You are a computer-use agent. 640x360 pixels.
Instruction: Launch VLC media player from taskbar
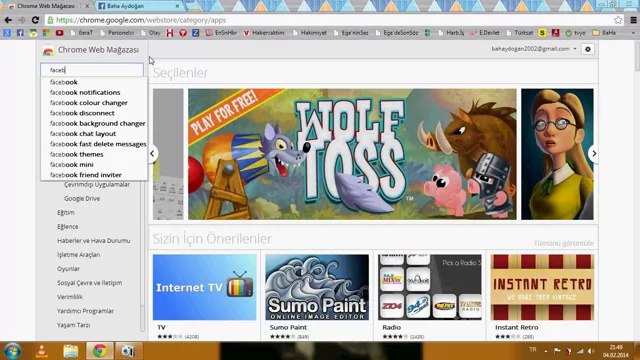coord(41,351)
